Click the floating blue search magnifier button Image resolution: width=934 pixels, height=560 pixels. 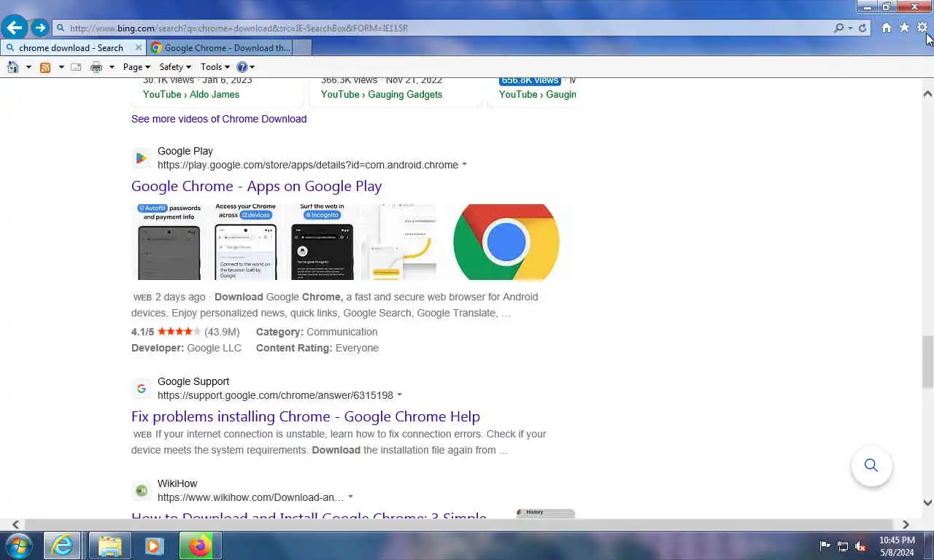click(x=871, y=465)
